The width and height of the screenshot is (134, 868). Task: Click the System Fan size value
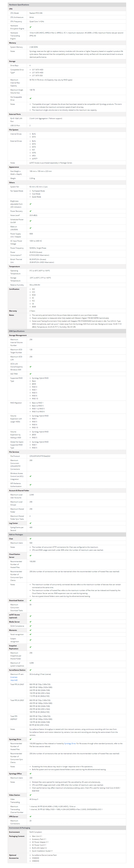tap(38, 187)
